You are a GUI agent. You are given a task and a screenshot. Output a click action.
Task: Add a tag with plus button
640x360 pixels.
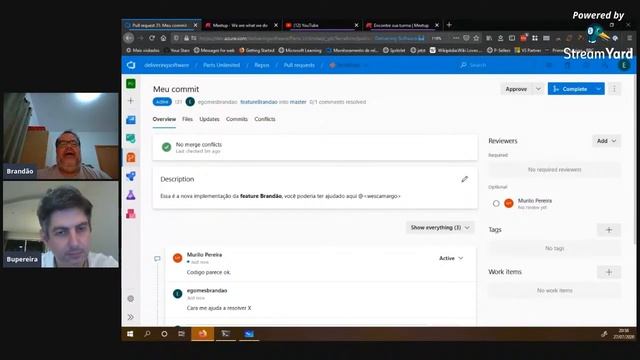(x=609, y=230)
